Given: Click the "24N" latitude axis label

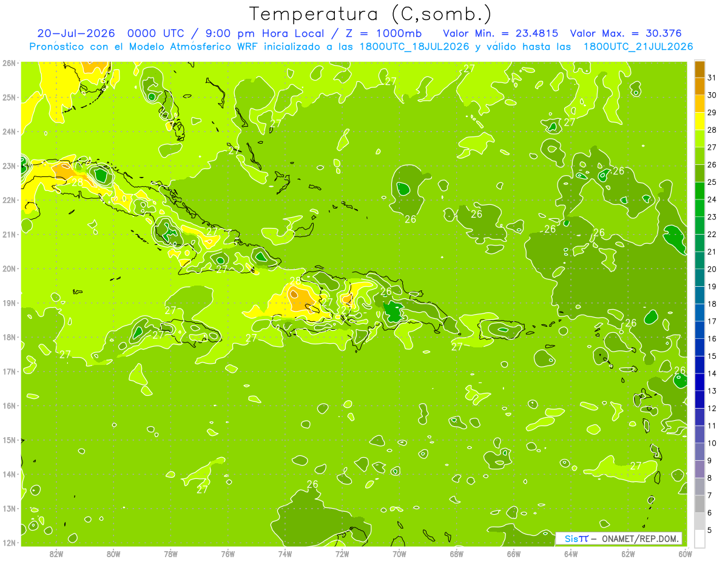Looking at the screenshot, I should (x=8, y=132).
